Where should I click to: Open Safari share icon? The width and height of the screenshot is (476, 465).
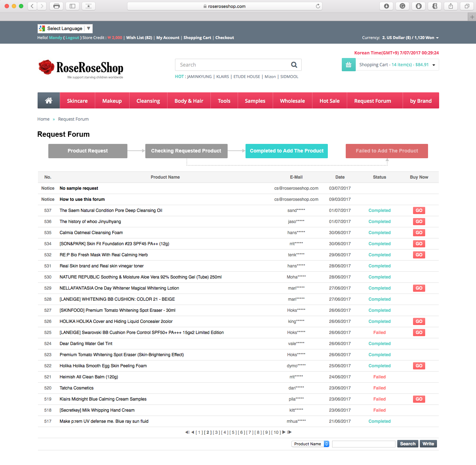[451, 6]
